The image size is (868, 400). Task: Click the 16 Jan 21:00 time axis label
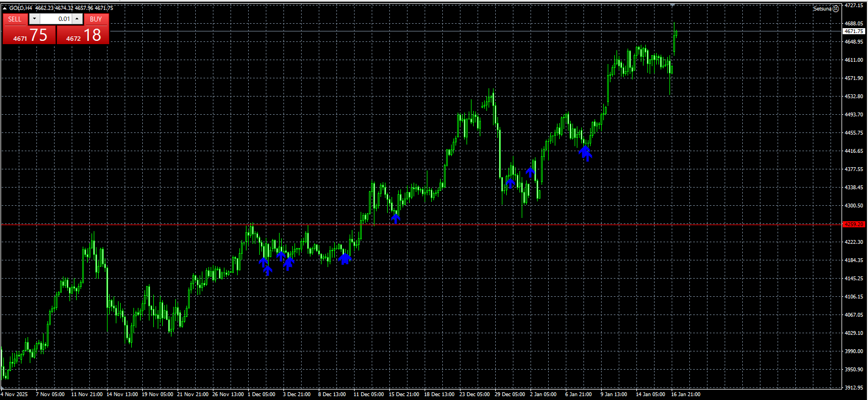(x=685, y=394)
